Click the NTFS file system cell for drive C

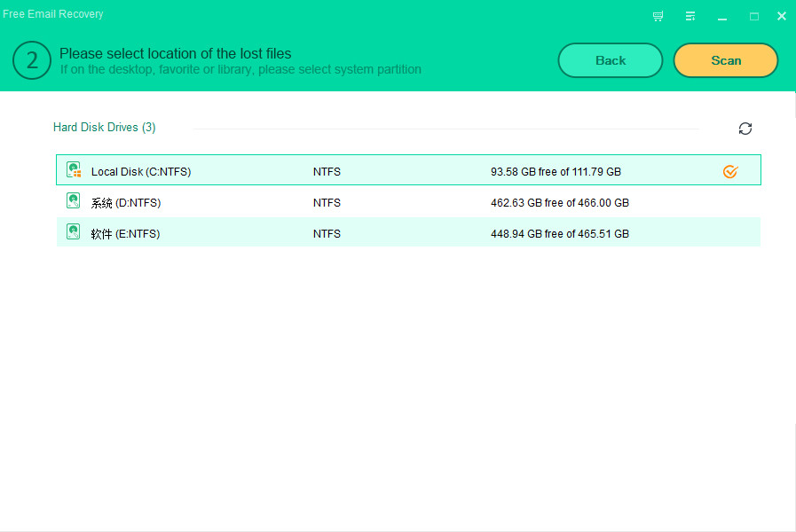click(x=327, y=172)
